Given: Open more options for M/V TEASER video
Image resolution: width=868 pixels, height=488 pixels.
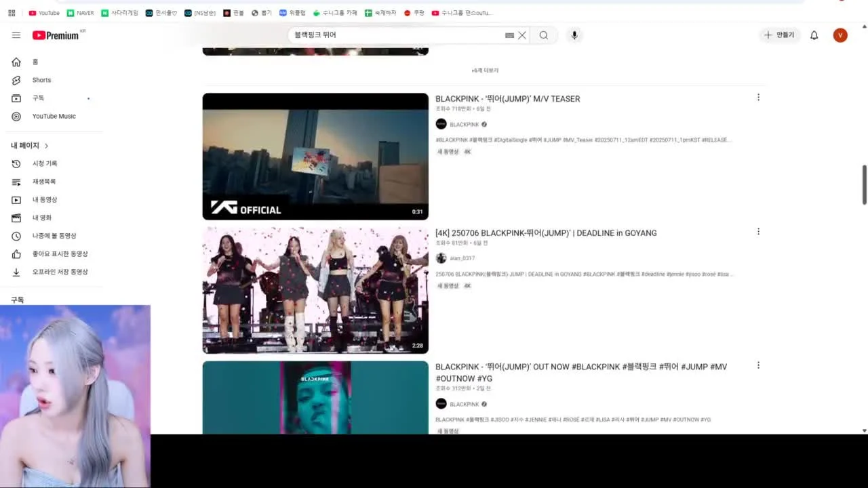Looking at the screenshot, I should click(x=758, y=98).
